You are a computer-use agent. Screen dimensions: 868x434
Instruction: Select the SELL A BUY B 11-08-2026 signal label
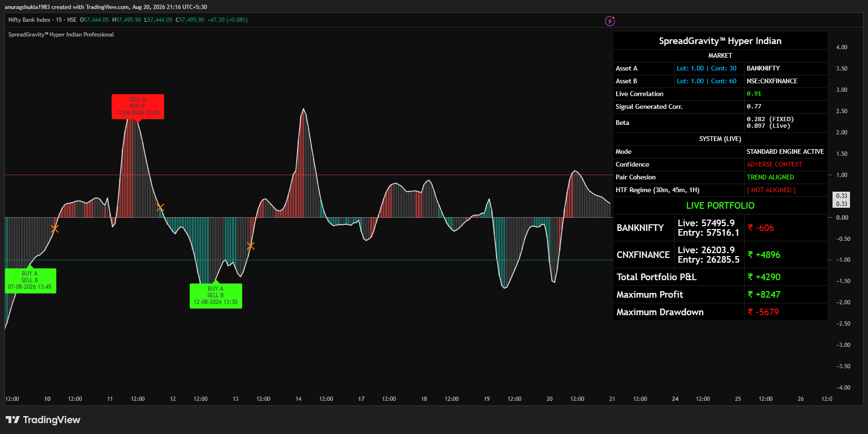[x=138, y=106]
